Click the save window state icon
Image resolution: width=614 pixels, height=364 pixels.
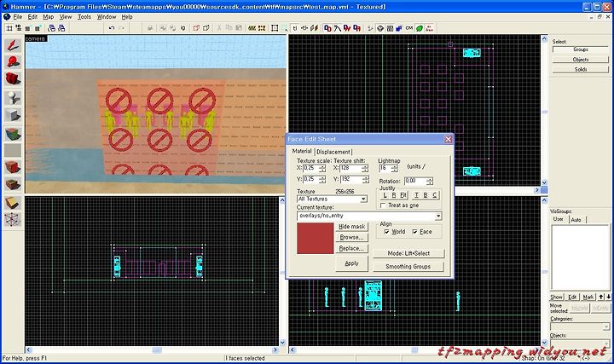61,28
